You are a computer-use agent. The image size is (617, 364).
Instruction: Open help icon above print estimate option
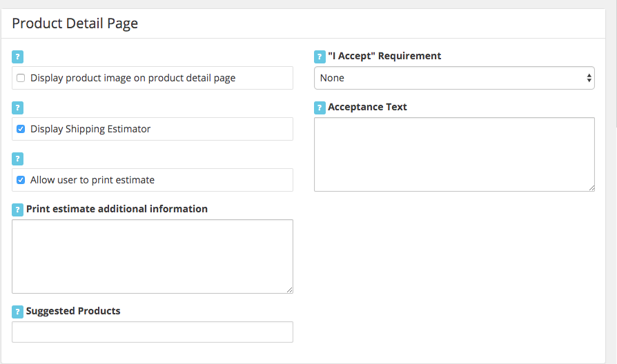point(17,159)
